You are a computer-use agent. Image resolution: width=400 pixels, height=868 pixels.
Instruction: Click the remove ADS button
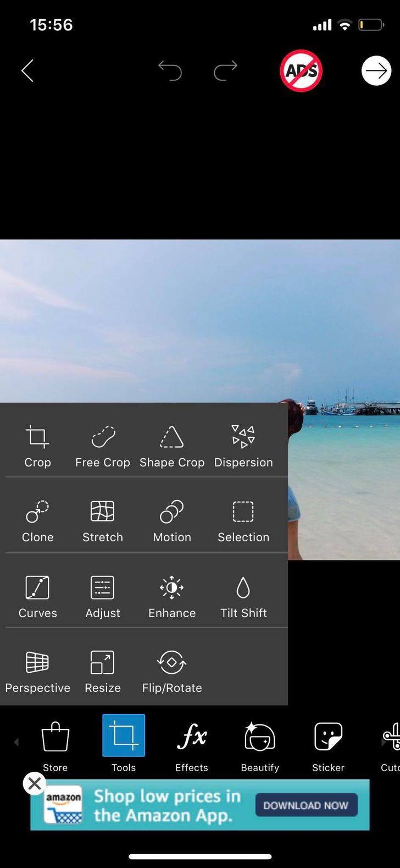[x=301, y=71]
